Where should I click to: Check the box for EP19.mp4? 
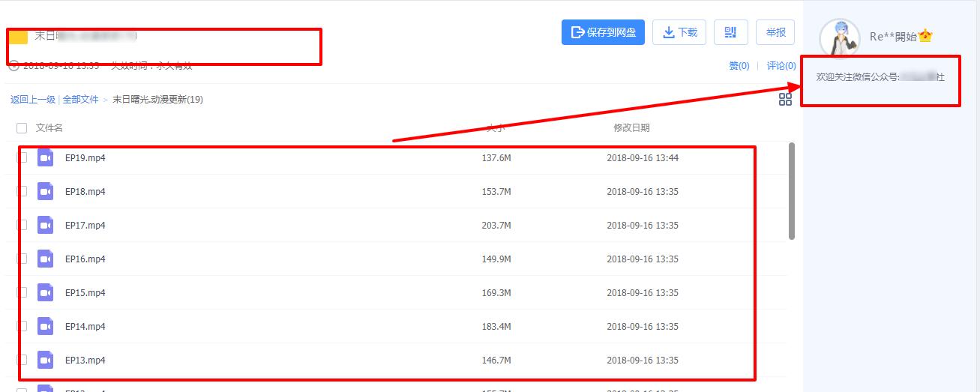[x=22, y=157]
